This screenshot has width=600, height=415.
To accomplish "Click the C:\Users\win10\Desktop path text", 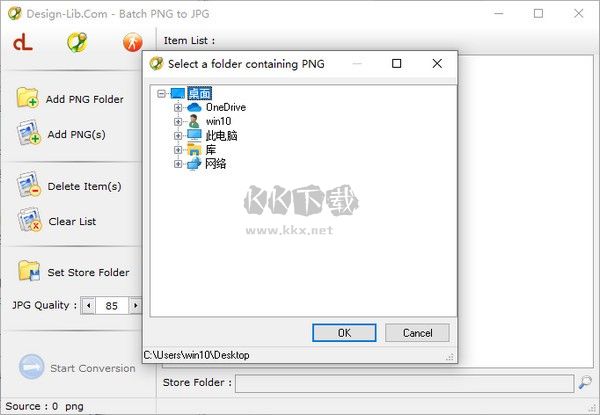I will coord(196,355).
